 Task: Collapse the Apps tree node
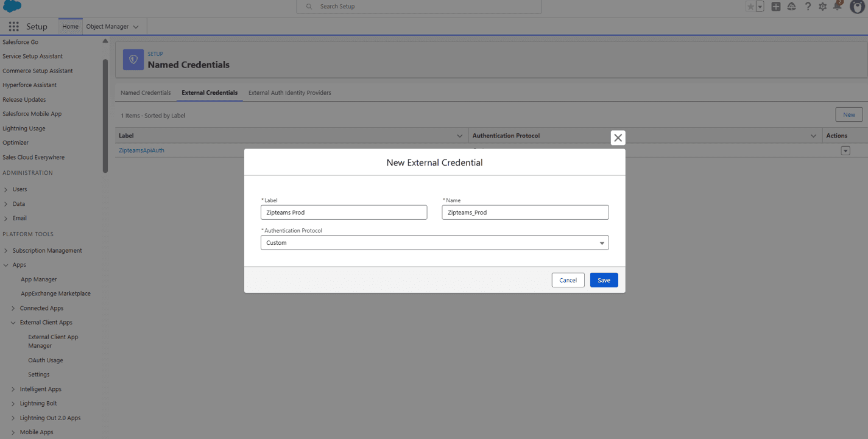click(6, 265)
